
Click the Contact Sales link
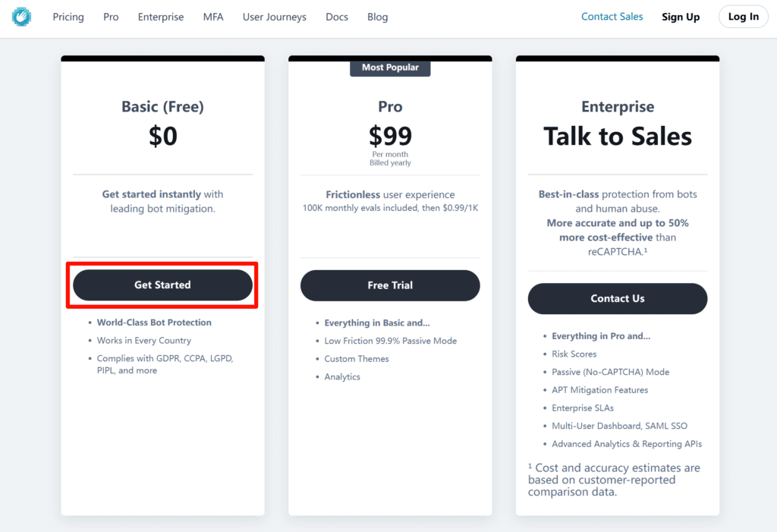pyautogui.click(x=612, y=17)
